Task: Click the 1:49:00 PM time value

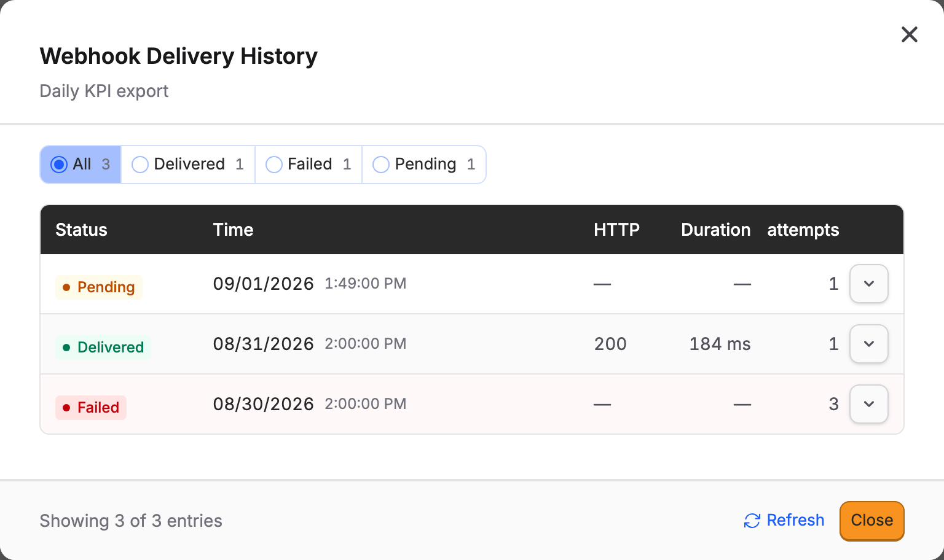Action: (x=366, y=284)
